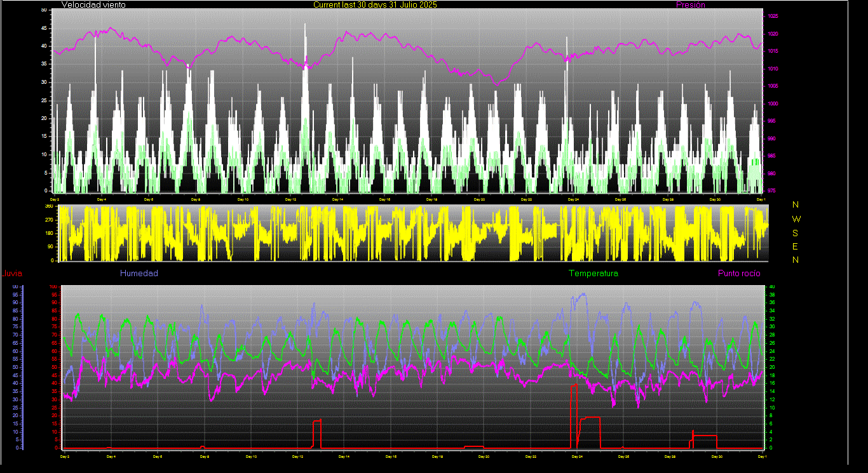The height and width of the screenshot is (473, 868).
Task: Click value 95 on the blue humidity axis
Action: pyautogui.click(x=16, y=295)
